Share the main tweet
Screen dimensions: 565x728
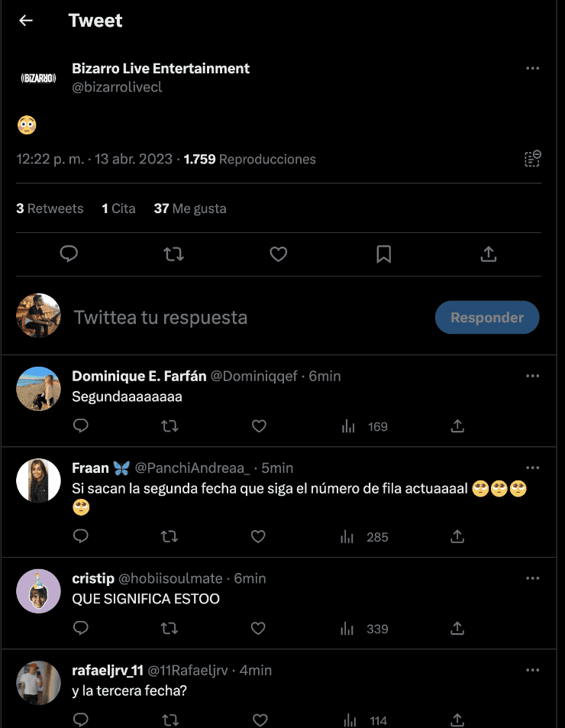489,254
